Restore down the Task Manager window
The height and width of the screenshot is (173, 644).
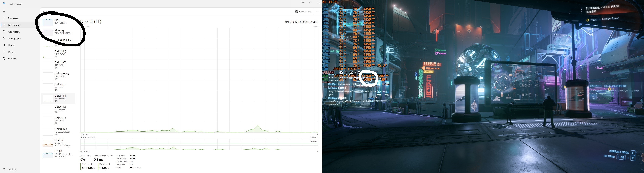[310, 3]
